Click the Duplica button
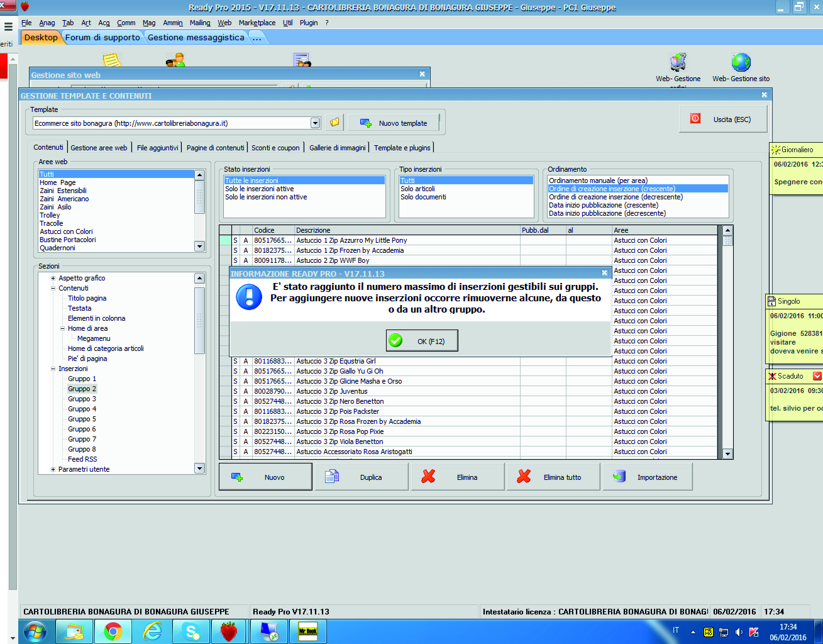This screenshot has height=644, width=823. tap(362, 477)
